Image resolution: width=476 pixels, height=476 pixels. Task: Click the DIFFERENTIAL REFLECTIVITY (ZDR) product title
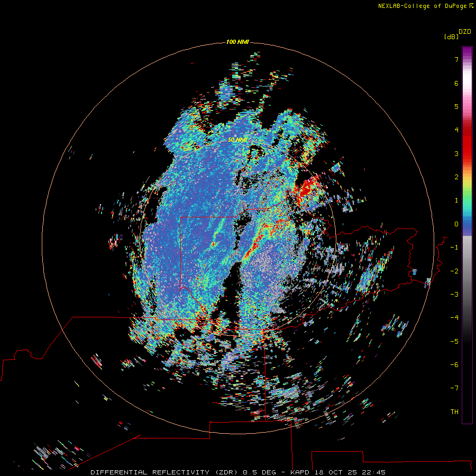[x=164, y=472]
